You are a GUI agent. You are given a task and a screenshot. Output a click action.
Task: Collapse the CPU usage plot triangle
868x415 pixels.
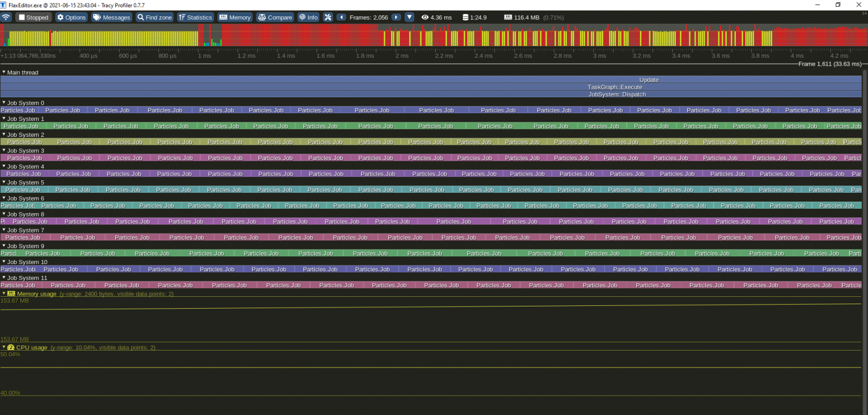(x=3, y=347)
